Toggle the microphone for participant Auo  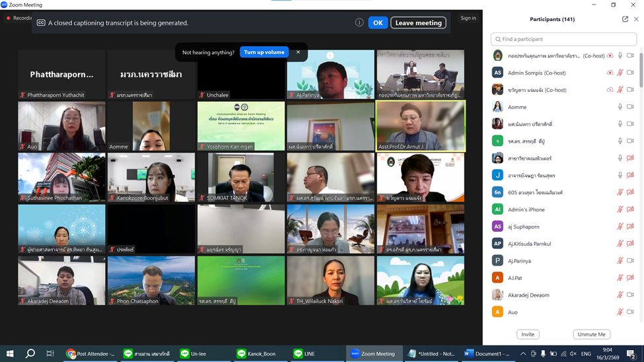(620, 312)
